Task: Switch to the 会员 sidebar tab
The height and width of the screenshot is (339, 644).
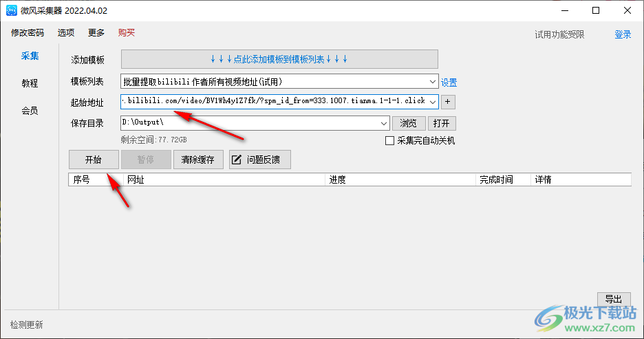Action: click(30, 111)
